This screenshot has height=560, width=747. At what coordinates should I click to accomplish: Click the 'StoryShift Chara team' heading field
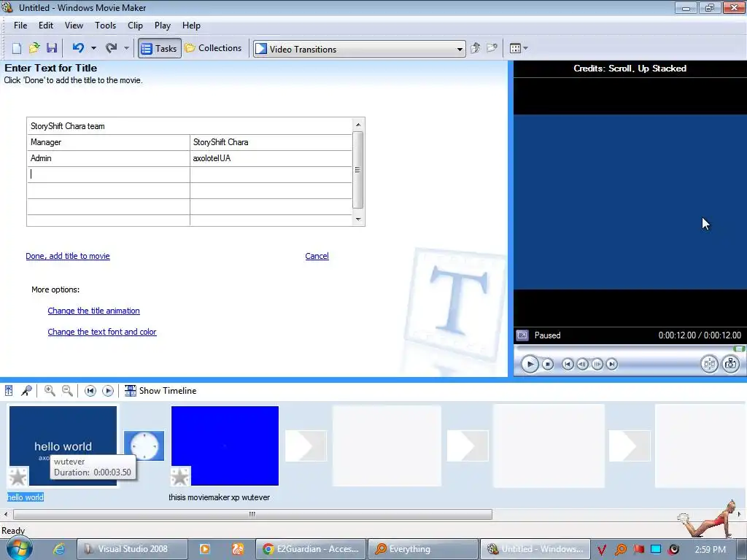click(x=190, y=126)
